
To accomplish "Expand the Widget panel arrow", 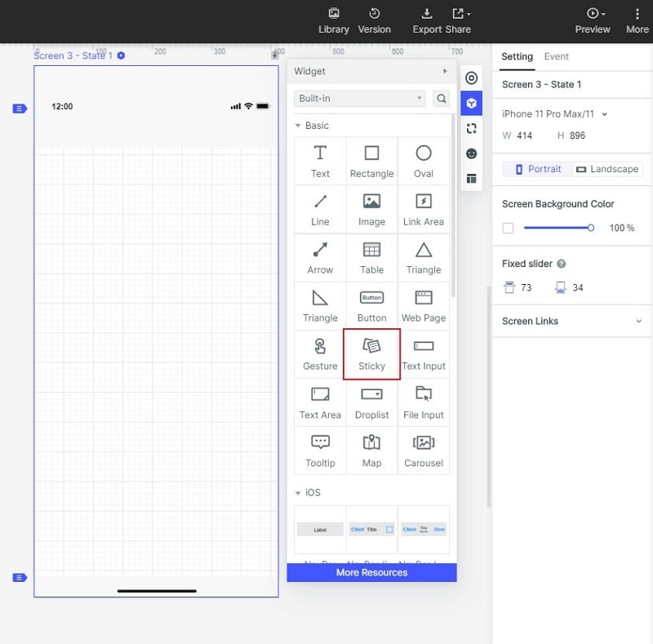I will tap(445, 71).
